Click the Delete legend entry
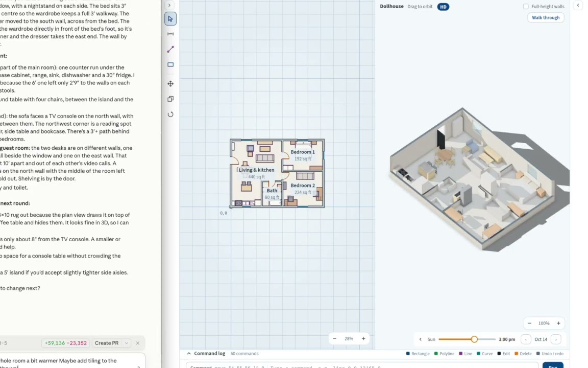 point(523,354)
